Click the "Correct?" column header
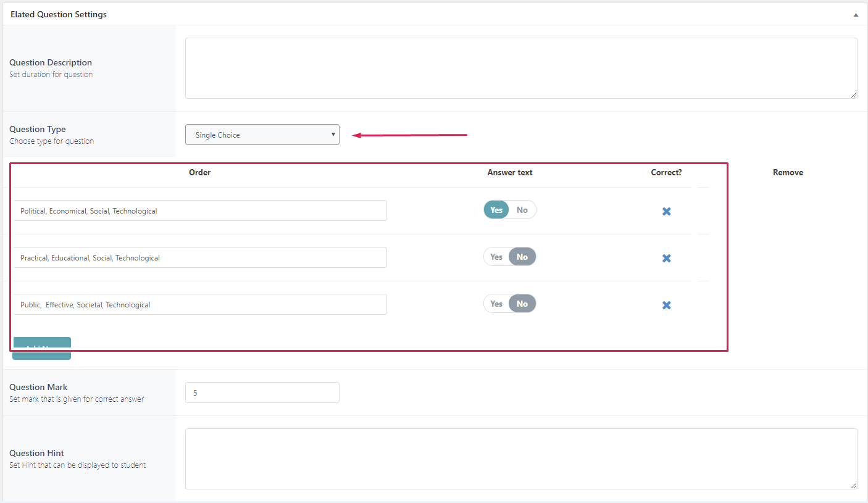 pyautogui.click(x=666, y=172)
